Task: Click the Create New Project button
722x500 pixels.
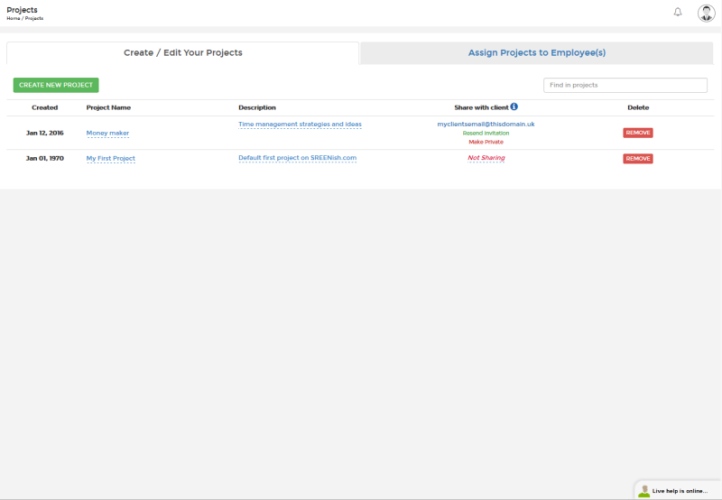Action: [56, 85]
